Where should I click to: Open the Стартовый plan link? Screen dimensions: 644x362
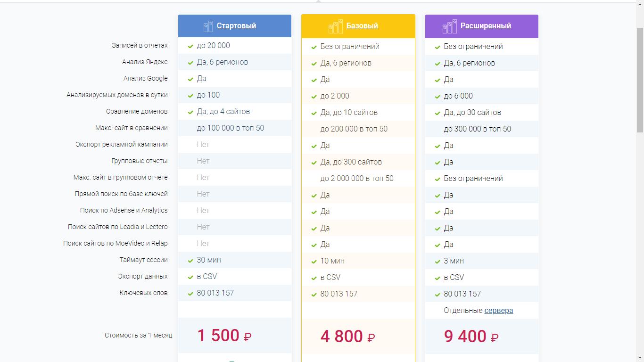point(236,26)
